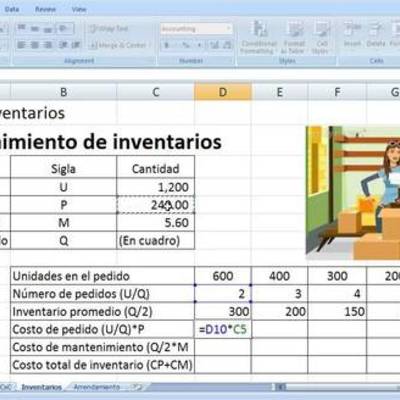Select 'Costo de mantenimiento' row label

coord(102,347)
